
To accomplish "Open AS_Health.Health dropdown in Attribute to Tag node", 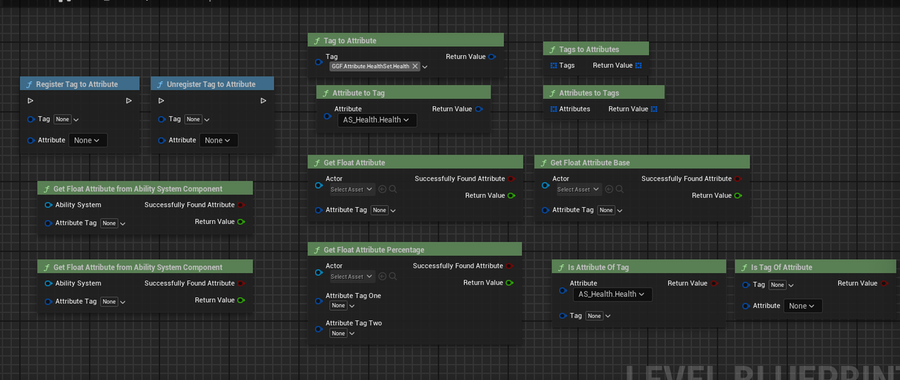I will [x=376, y=120].
